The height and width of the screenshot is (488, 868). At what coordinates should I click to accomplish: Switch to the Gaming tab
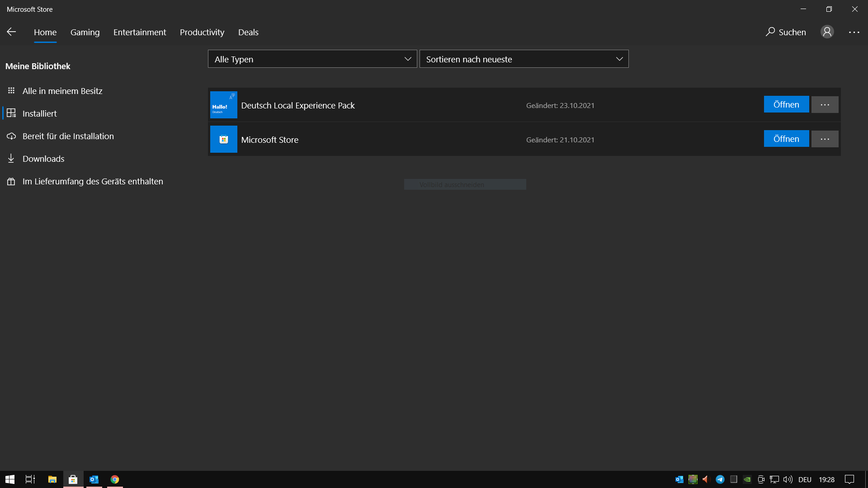click(85, 32)
